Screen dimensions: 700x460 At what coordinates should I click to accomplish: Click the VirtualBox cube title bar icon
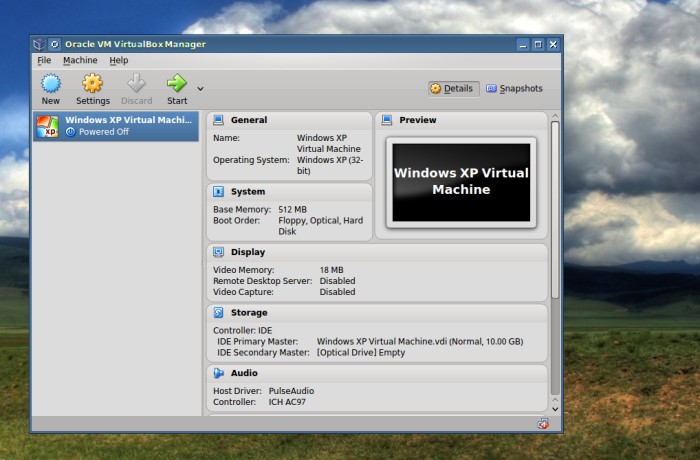[39, 44]
